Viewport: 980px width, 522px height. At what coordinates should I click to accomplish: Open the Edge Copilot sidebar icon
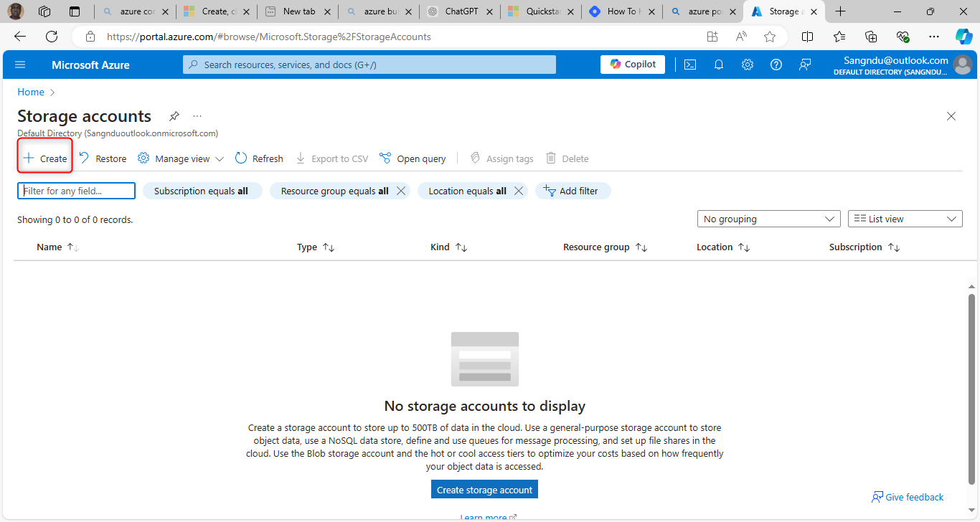963,37
